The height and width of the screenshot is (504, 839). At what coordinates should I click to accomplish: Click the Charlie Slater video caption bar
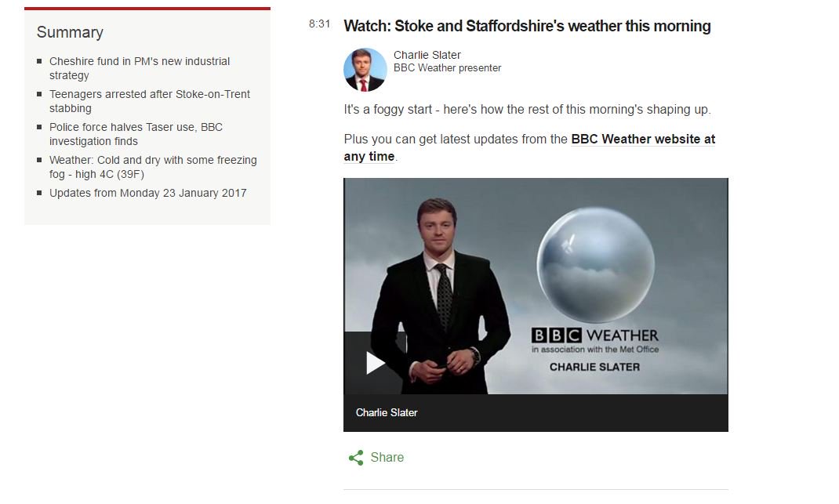[x=536, y=412]
